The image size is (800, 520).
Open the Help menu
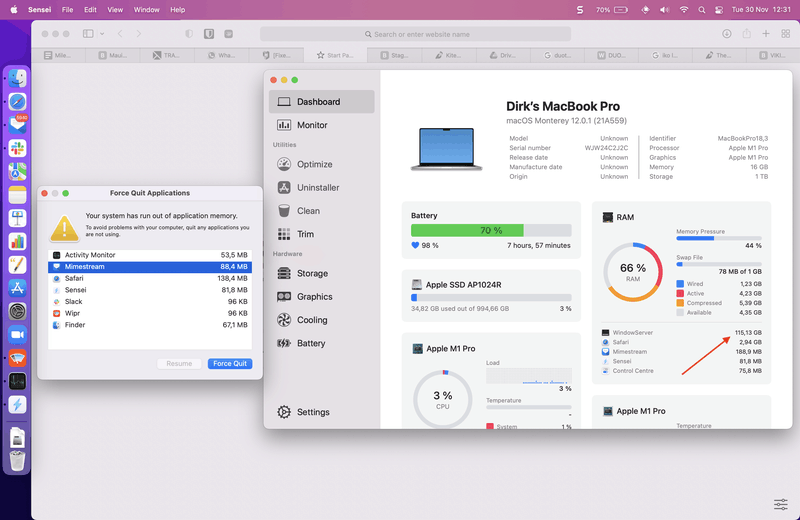click(x=178, y=10)
